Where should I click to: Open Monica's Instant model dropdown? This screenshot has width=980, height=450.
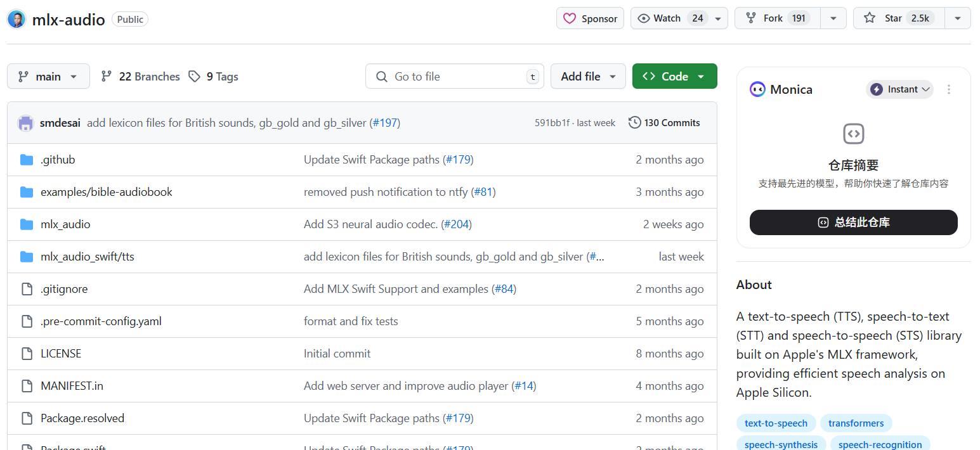pyautogui.click(x=899, y=89)
